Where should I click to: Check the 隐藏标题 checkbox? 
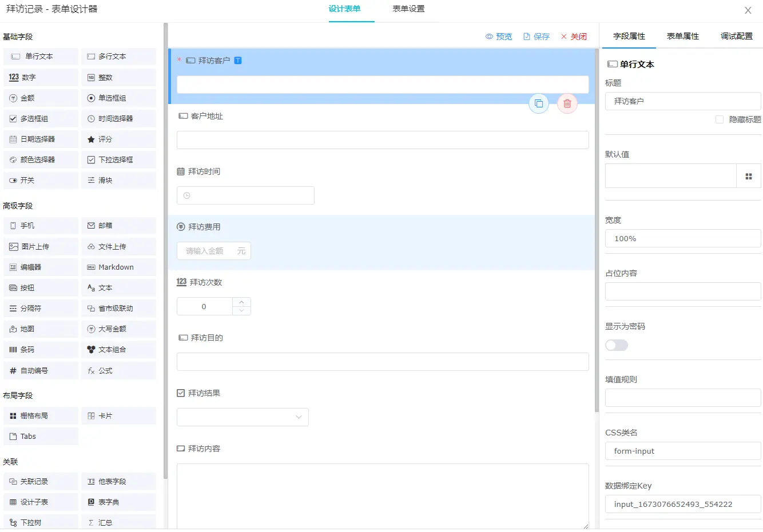coord(720,119)
